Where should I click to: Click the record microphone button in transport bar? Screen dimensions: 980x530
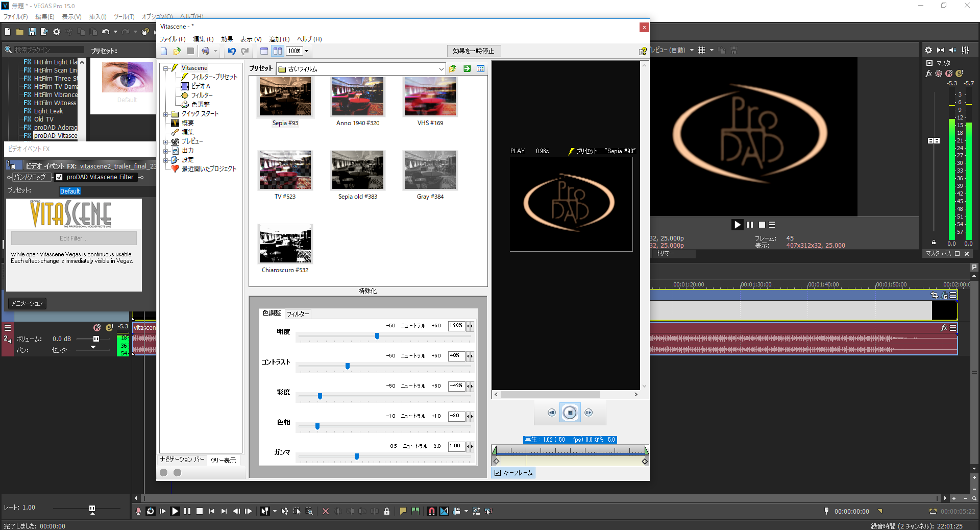[138, 511]
